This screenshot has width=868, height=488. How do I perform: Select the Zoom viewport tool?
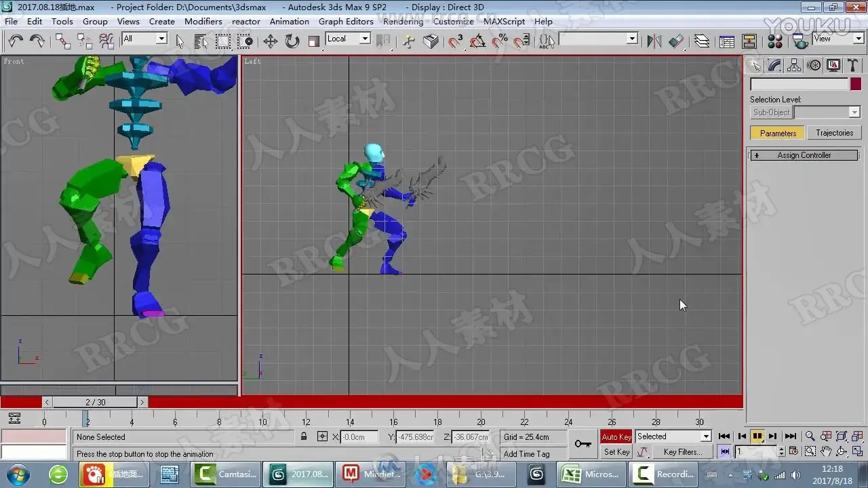(810, 436)
